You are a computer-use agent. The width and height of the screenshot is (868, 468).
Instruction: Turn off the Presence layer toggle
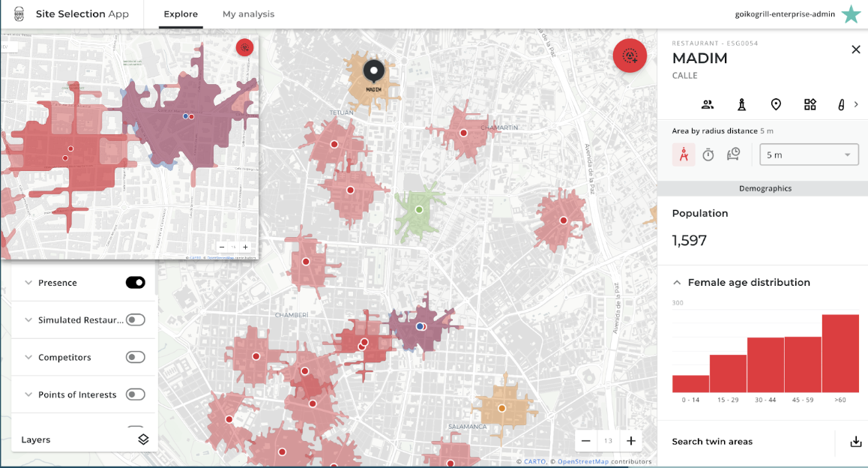click(135, 283)
